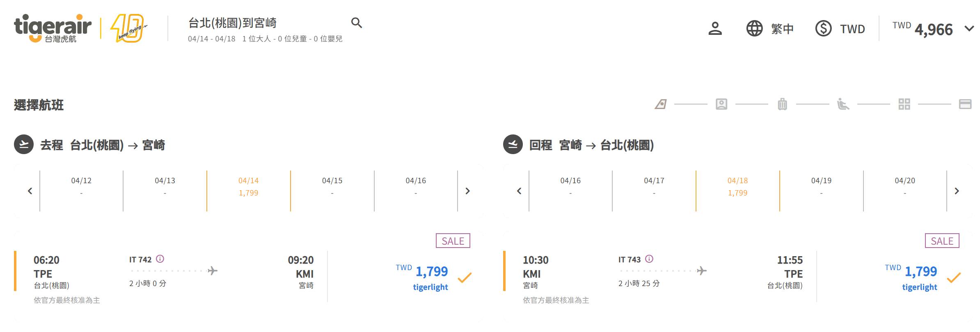Click the seat selection step icon
Viewport: 980px width, 332px height.
(843, 105)
